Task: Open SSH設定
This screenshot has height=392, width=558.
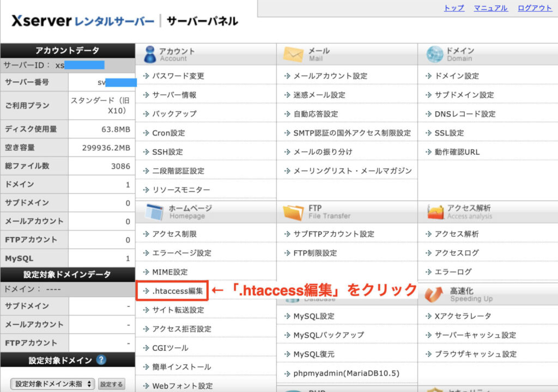Action: click(x=167, y=152)
